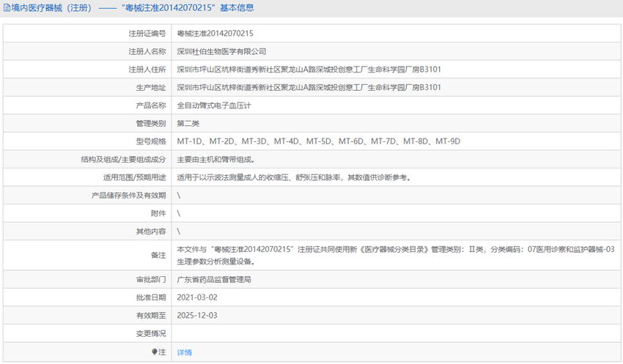Select expiry date 2025-12-03

(197, 315)
